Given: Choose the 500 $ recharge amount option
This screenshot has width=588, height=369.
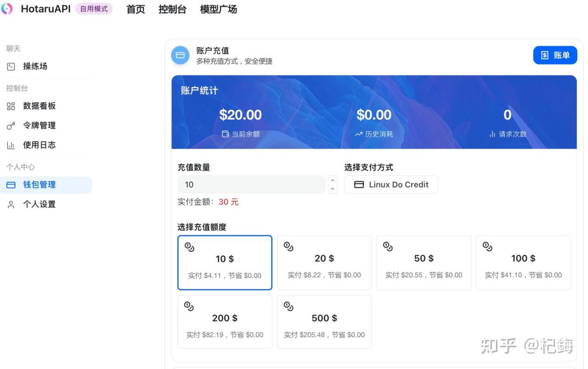Looking at the screenshot, I should click(324, 322).
